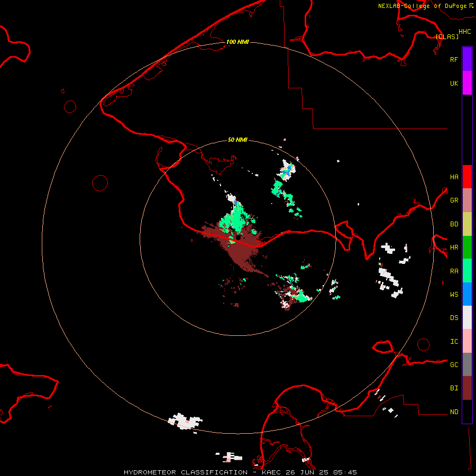Screen dimensions: 476x476
Task: Select the GR legend color block
Action: 467,200
